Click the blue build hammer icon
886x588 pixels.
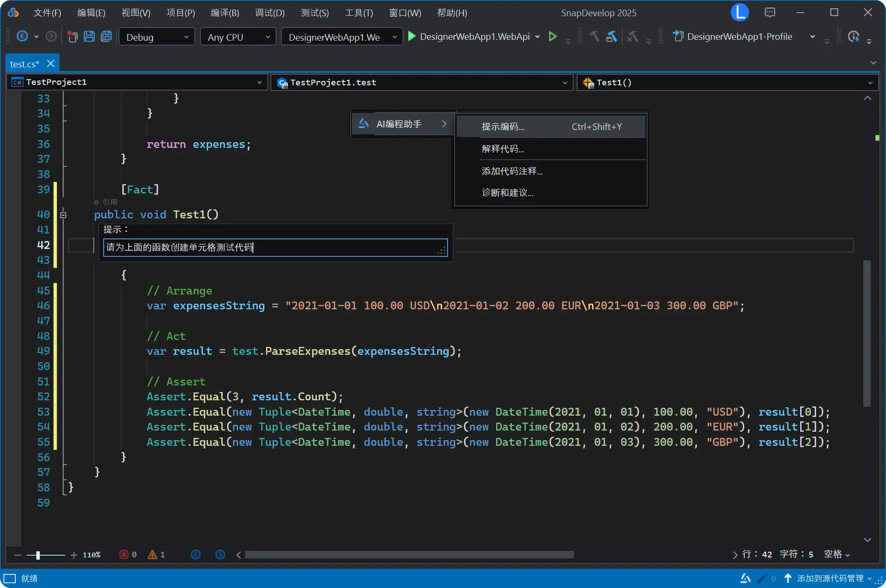pos(611,36)
